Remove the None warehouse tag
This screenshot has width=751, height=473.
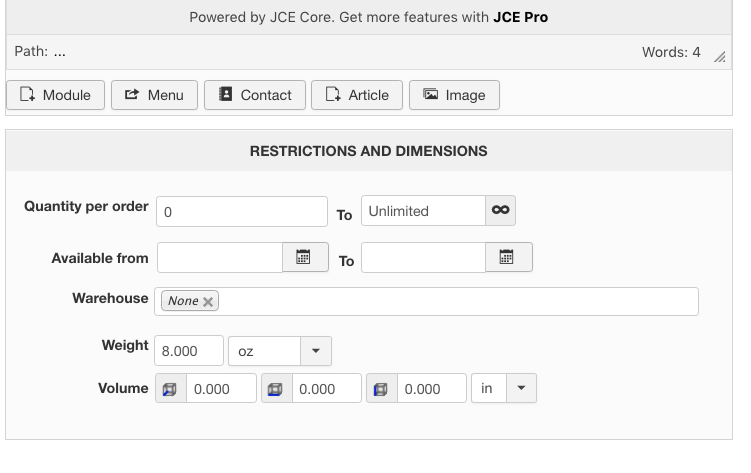pyautogui.click(x=208, y=301)
